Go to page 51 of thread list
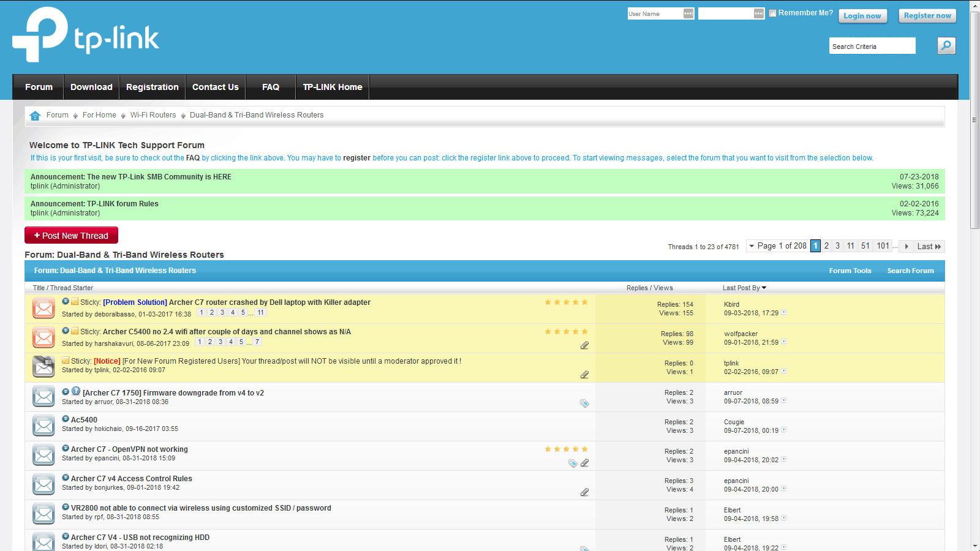The height and width of the screenshot is (551, 980). 865,246
